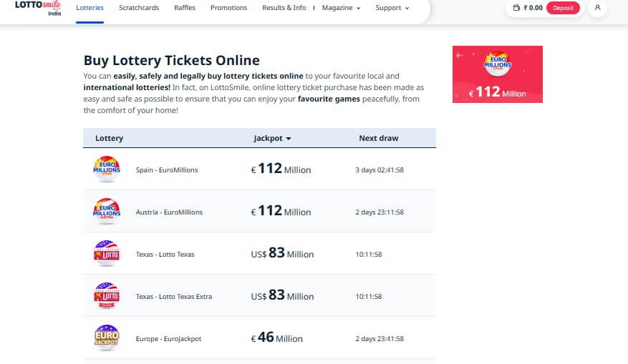
Task: Click the Next draw column header
Action: [379, 138]
